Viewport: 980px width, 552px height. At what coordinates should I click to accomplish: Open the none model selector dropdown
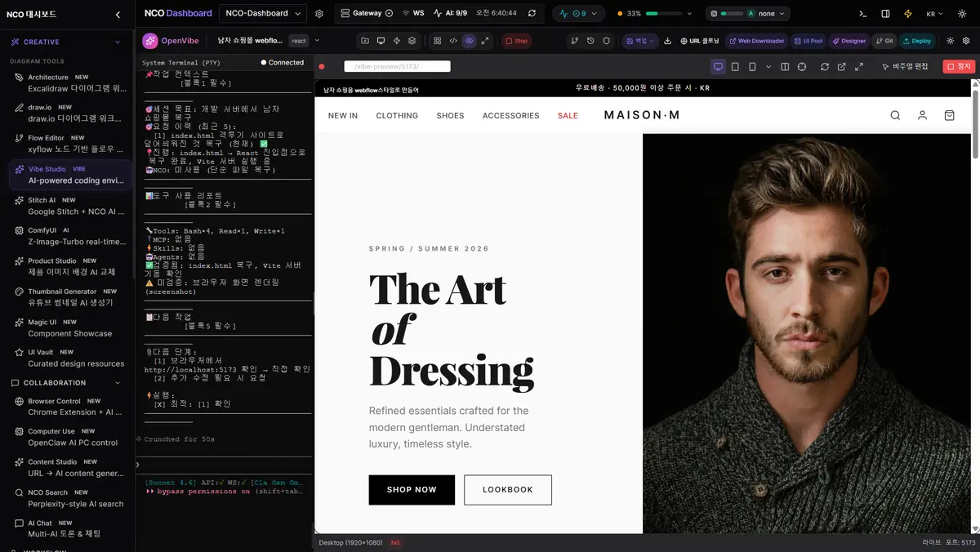tap(748, 13)
